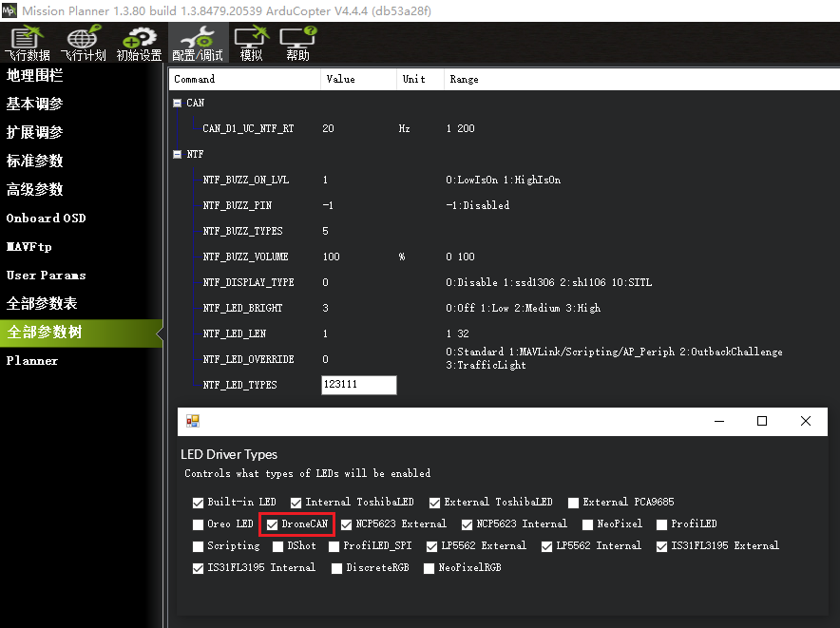Uncheck the DroneCAN checkbox
The image size is (840, 628).
(x=272, y=524)
